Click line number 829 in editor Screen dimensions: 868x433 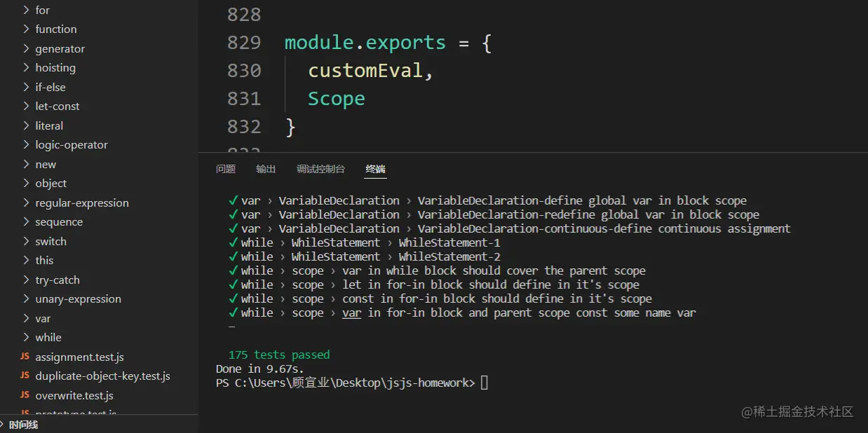pos(244,42)
